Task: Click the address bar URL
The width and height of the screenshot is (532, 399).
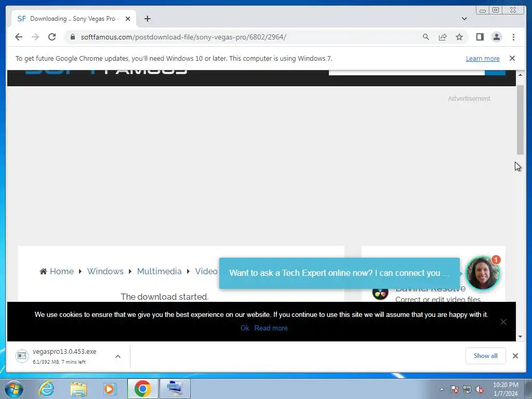Action: point(183,37)
